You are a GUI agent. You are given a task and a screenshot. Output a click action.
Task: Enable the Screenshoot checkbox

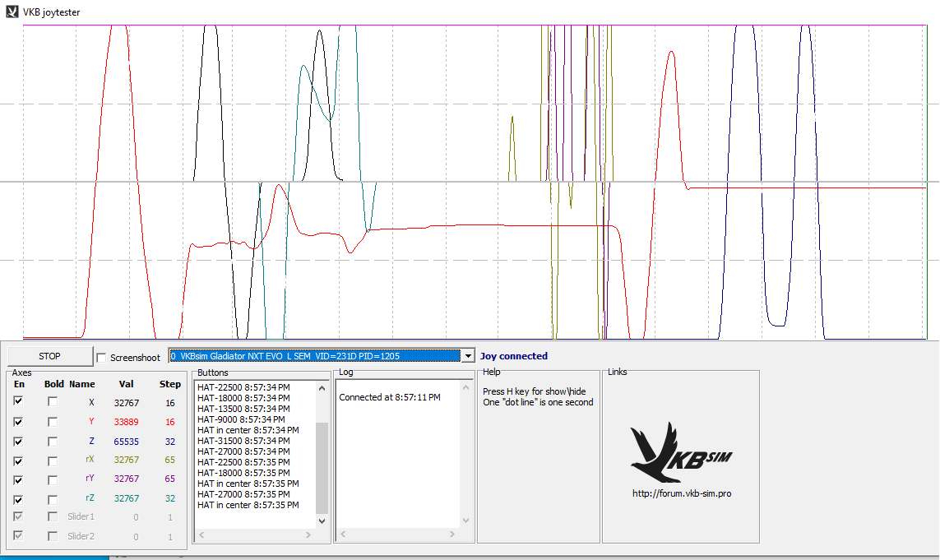(102, 358)
